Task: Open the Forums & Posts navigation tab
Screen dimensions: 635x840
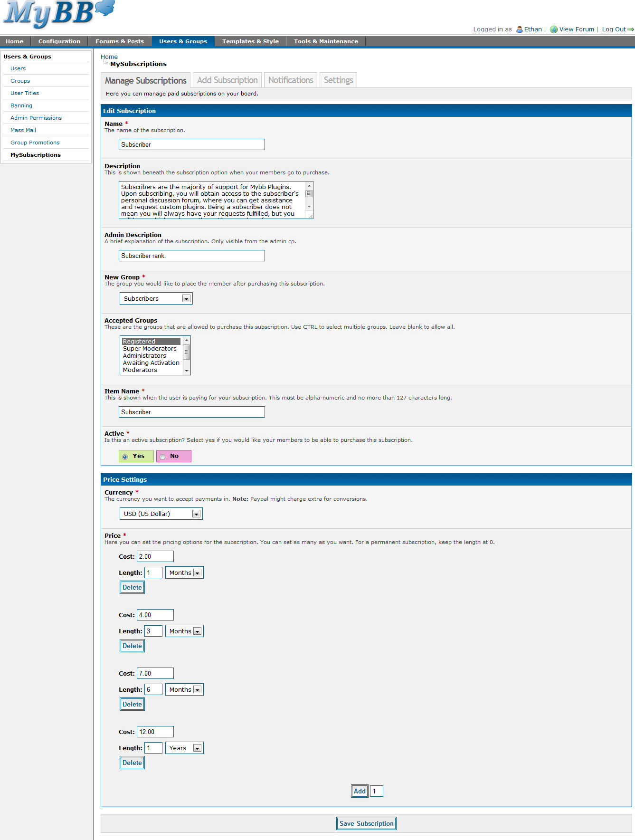Action: (x=120, y=41)
